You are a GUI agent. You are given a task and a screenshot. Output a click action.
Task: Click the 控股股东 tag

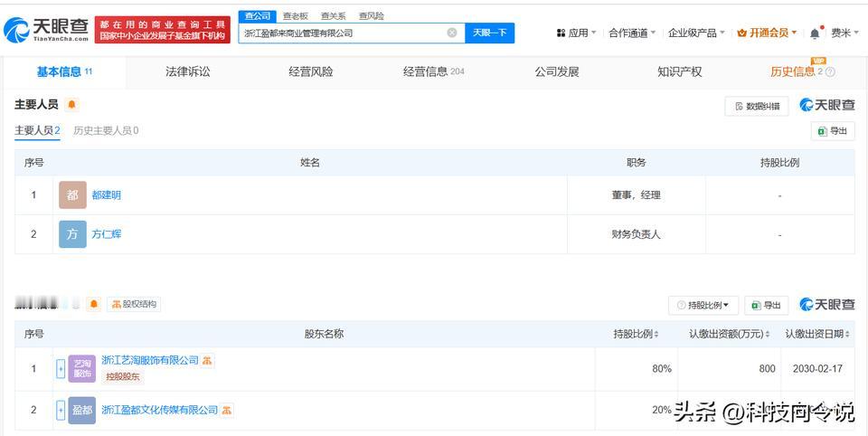click(x=122, y=378)
